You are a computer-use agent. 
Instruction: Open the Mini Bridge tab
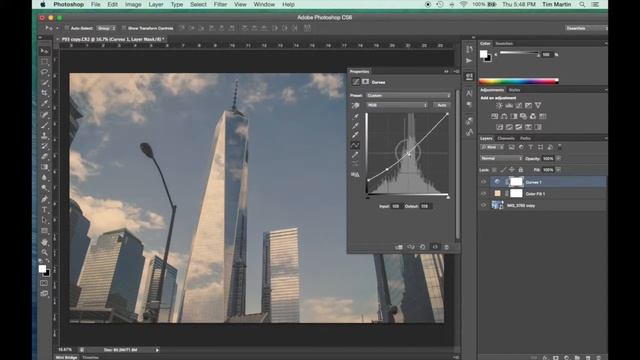pyautogui.click(x=67, y=357)
